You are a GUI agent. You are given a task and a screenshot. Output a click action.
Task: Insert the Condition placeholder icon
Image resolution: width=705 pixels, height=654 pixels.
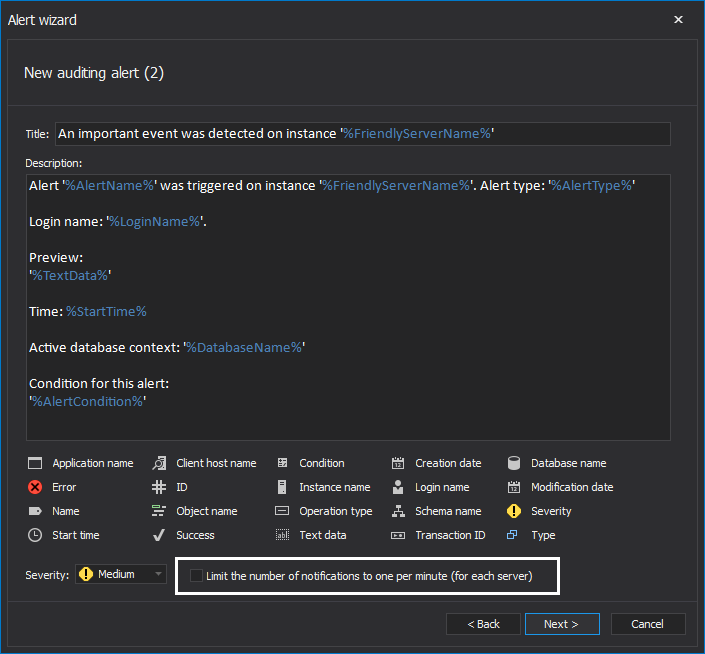[282, 463]
